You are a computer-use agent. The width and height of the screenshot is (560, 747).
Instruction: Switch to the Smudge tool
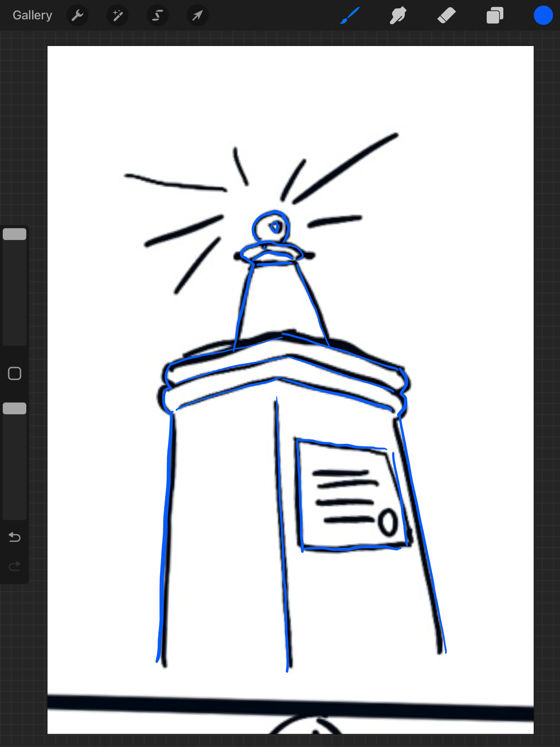398,15
